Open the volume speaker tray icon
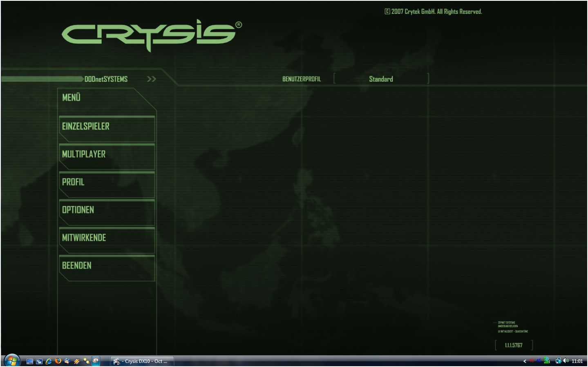The height and width of the screenshot is (367, 588). 566,360
